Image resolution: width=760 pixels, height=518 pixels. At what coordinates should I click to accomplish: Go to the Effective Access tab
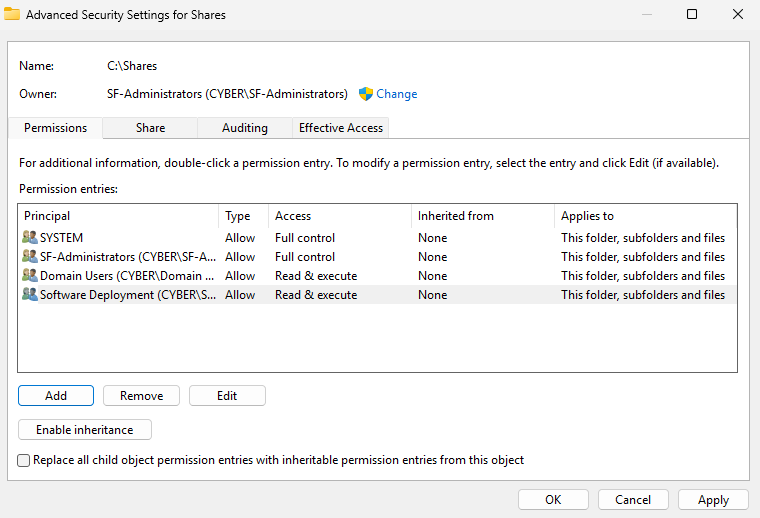click(341, 128)
